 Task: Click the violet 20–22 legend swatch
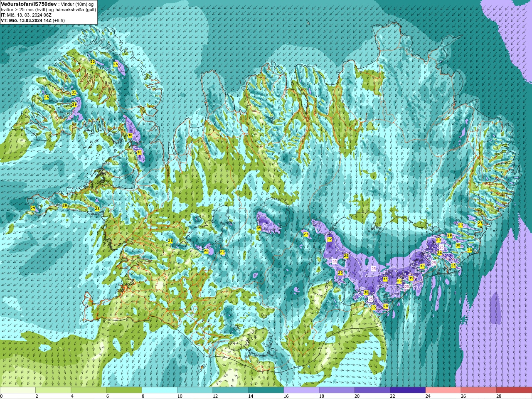click(x=372, y=390)
